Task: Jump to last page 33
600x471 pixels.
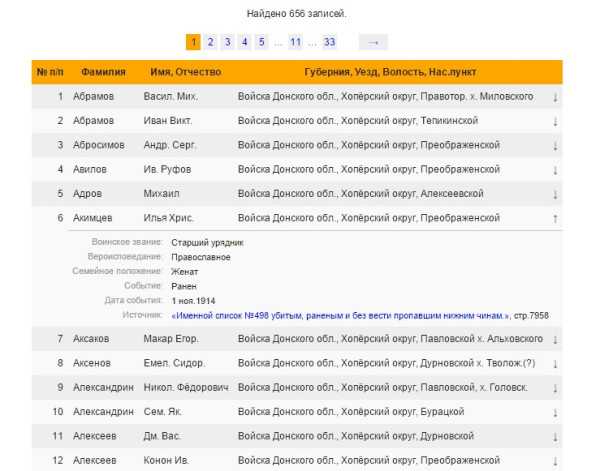Action: pos(329,42)
